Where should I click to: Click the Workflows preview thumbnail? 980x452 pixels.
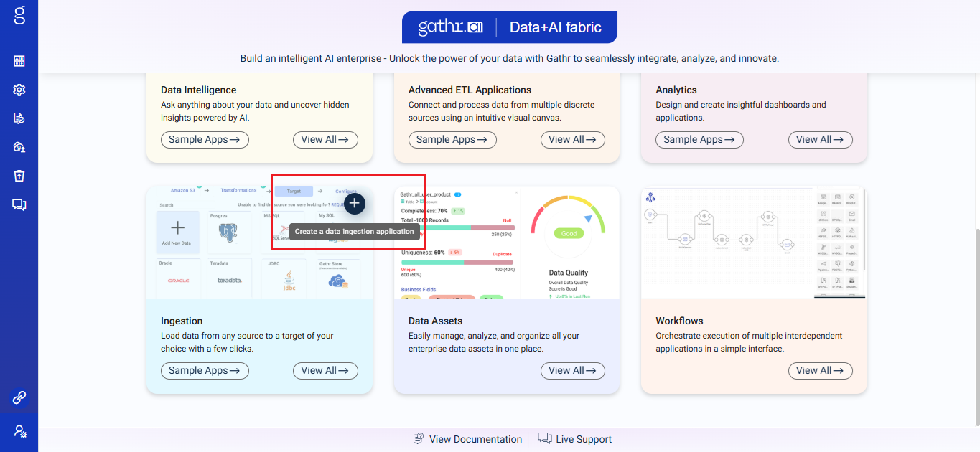coord(754,243)
